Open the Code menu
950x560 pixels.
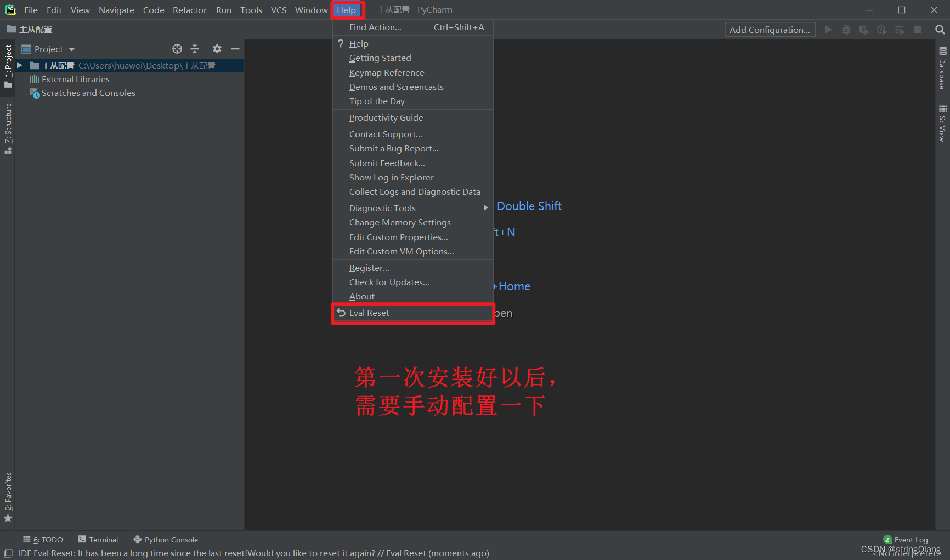pyautogui.click(x=154, y=10)
